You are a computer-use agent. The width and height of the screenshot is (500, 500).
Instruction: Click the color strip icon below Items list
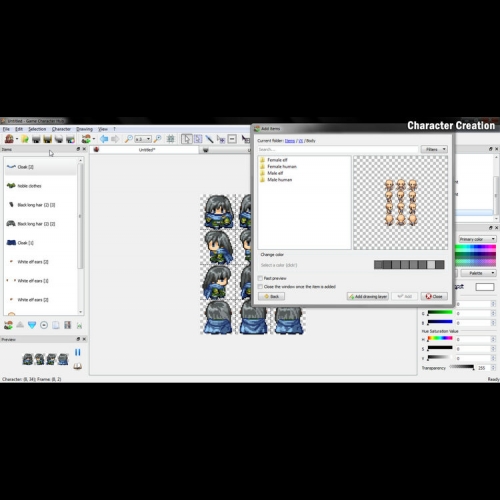click(x=68, y=325)
